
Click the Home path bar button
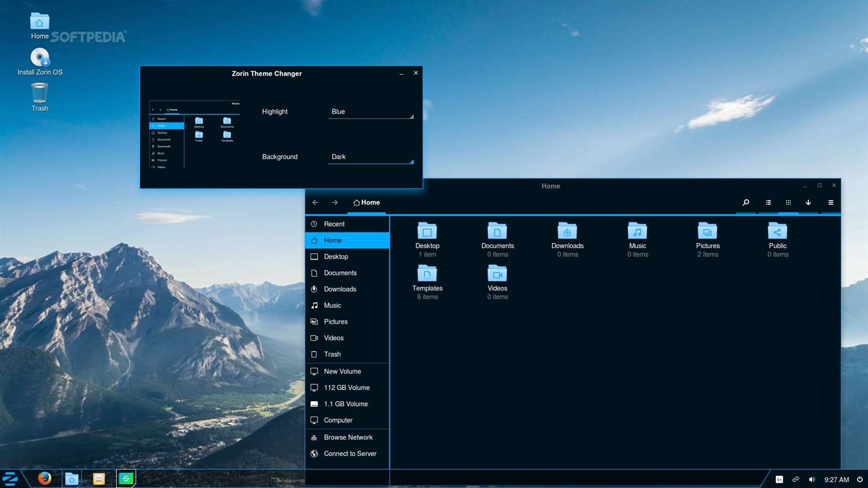coord(366,202)
